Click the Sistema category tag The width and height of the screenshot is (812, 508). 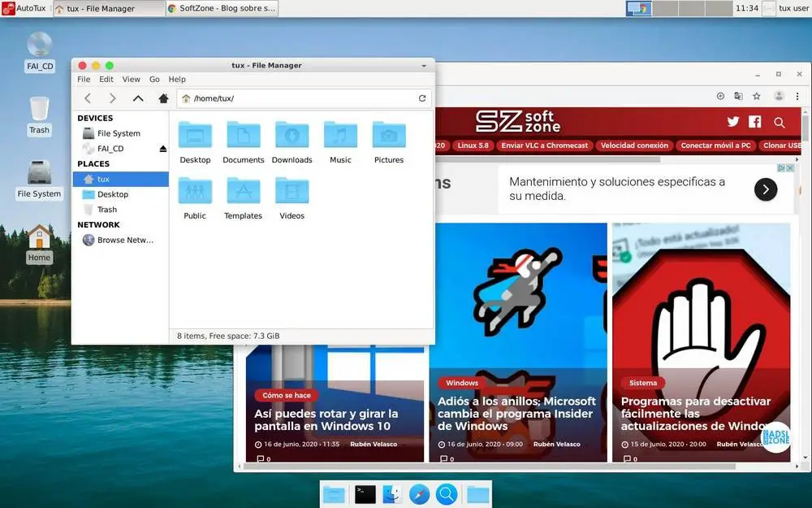click(643, 383)
